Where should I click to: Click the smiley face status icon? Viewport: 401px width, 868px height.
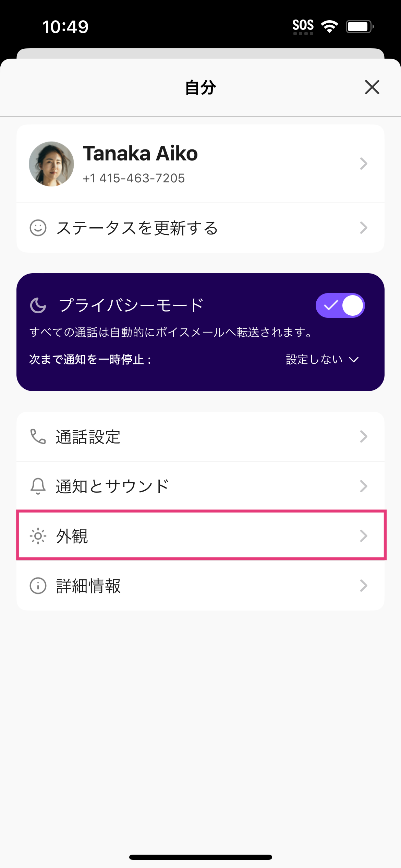click(x=38, y=228)
